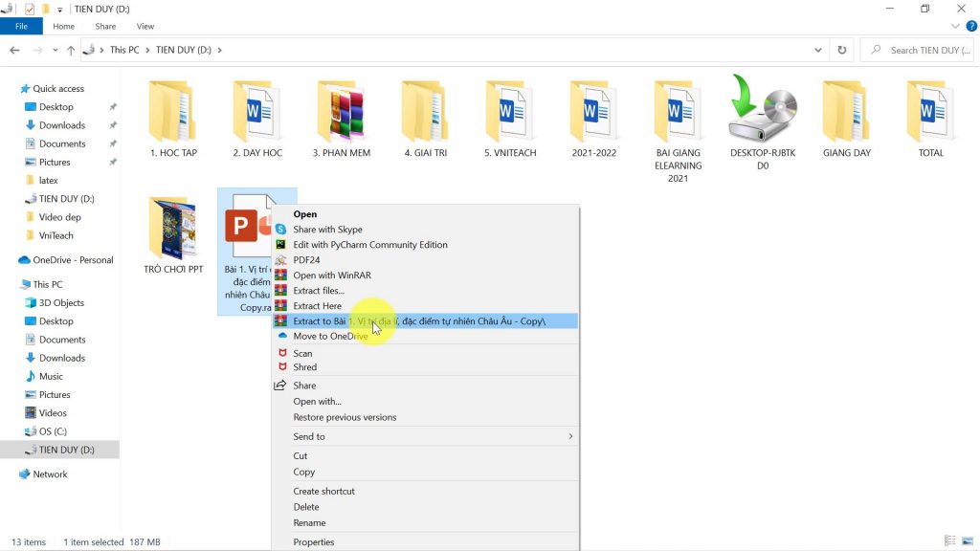Viewport: 980px width, 551px height.
Task: Go up one folder level arrow
Action: (x=71, y=50)
